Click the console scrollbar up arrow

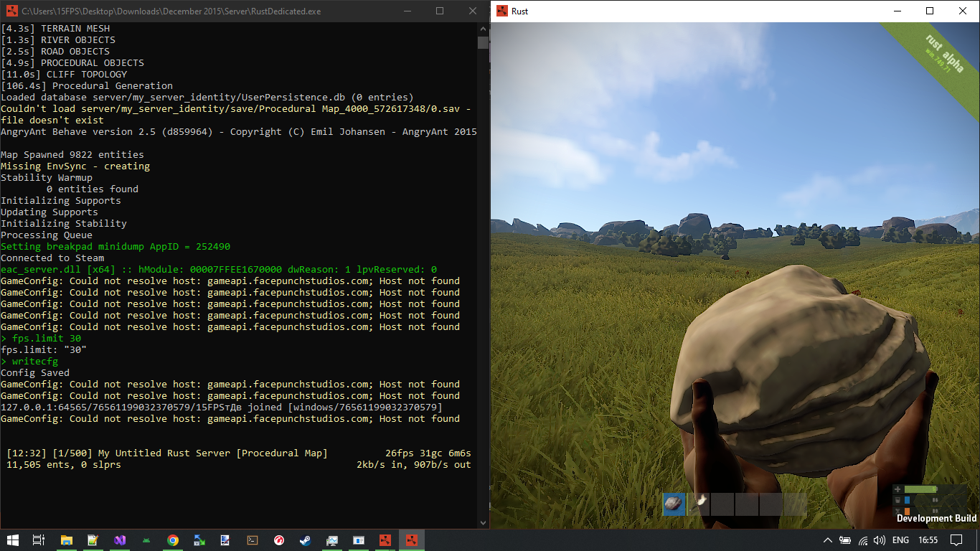click(483, 29)
